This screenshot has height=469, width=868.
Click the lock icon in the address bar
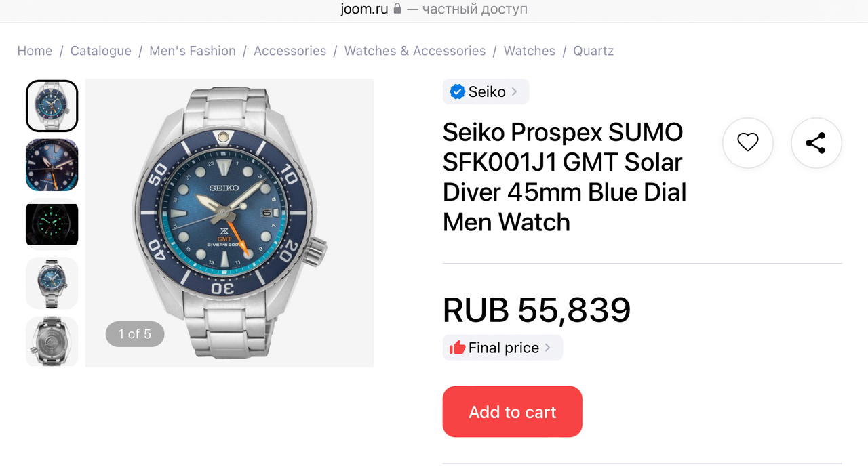tap(397, 9)
